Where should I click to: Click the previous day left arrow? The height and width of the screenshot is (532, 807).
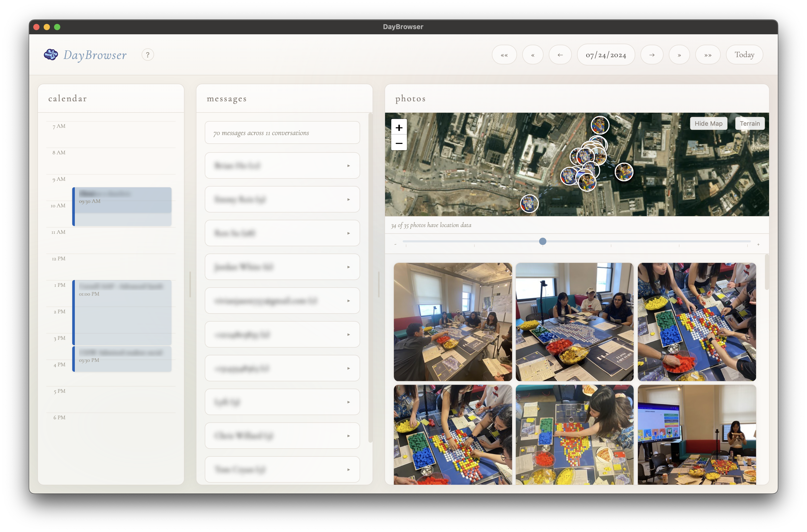560,55
